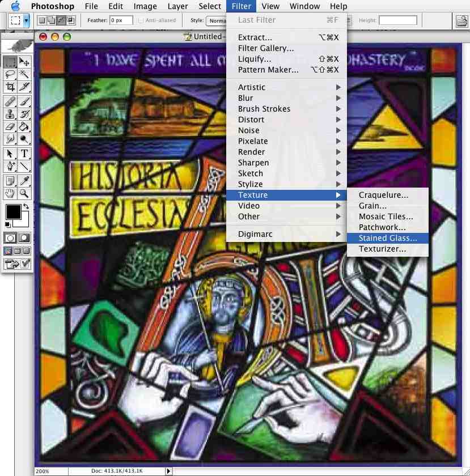Expand the Pixelate filter submenu
The image size is (470, 476).
(286, 141)
